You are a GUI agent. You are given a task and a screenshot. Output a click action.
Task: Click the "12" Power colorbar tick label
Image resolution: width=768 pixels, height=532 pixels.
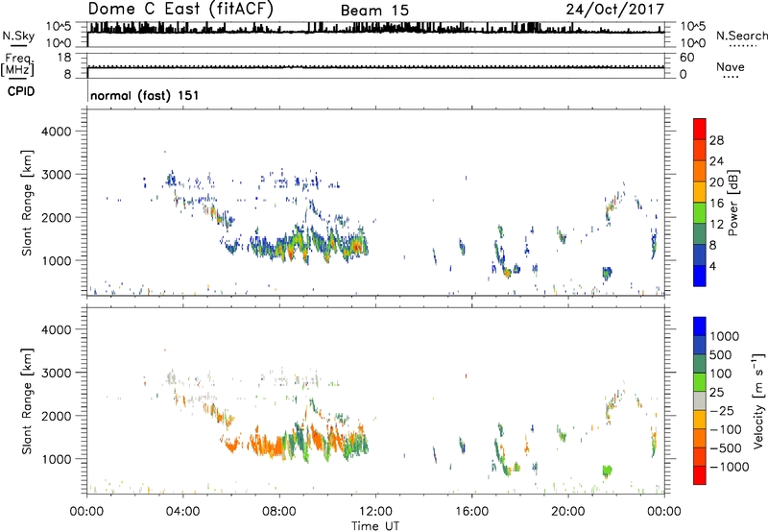click(x=716, y=225)
